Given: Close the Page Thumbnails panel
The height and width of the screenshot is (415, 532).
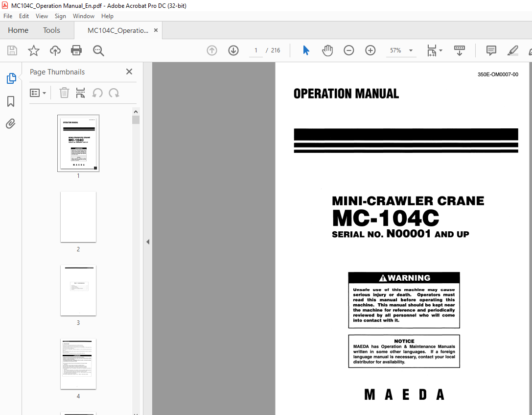Looking at the screenshot, I should tap(129, 72).
